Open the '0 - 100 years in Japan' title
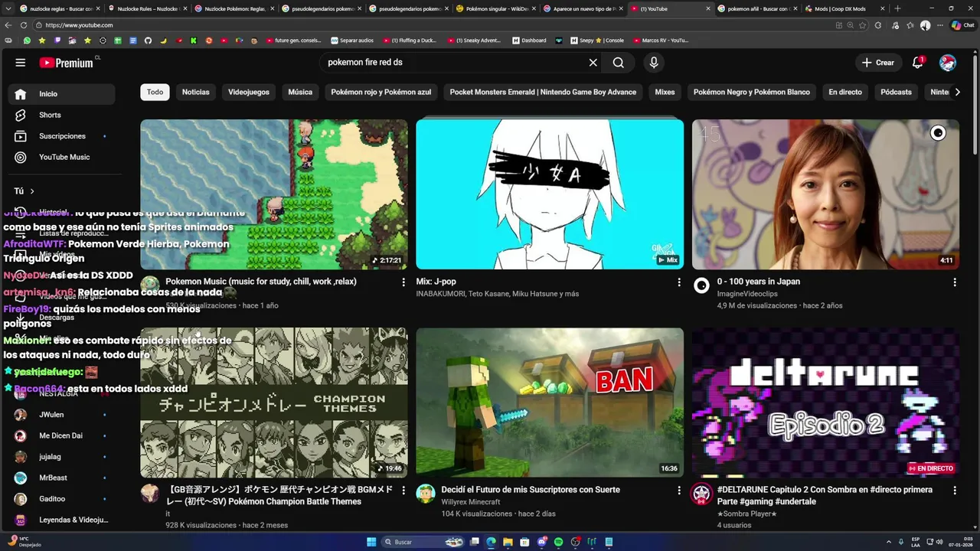The width and height of the screenshot is (980, 551). [759, 282]
